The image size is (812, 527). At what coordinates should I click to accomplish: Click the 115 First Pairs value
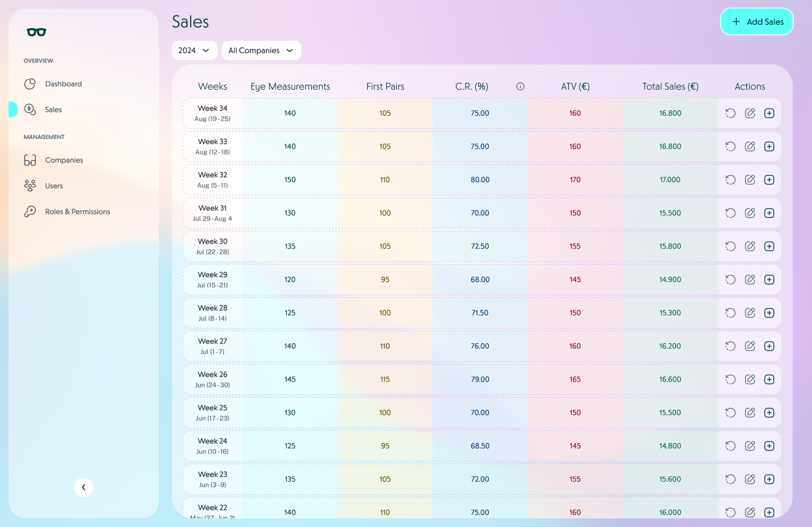tap(385, 379)
